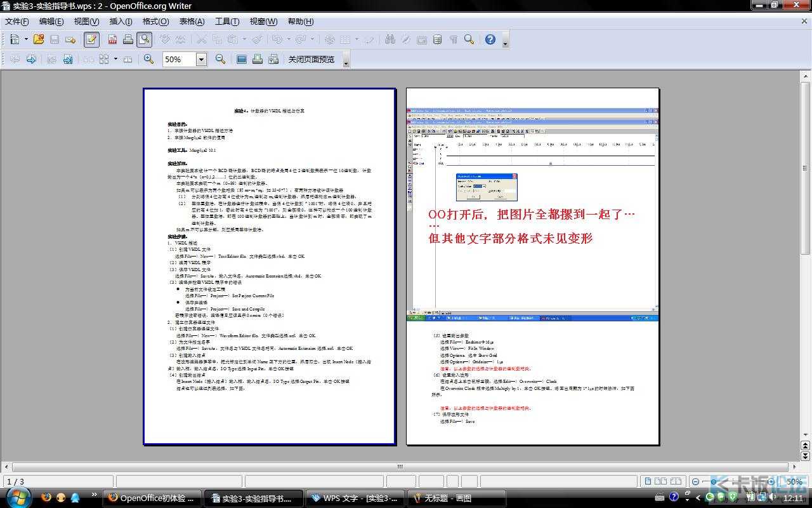The height and width of the screenshot is (508, 812).
Task: Open the New document dropdown arrow
Action: [26, 39]
